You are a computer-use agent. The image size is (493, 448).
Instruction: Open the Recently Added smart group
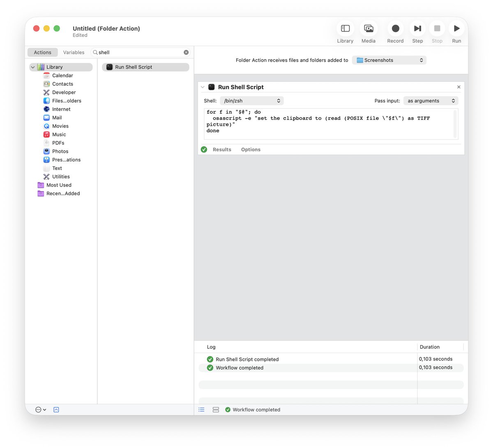(63, 194)
